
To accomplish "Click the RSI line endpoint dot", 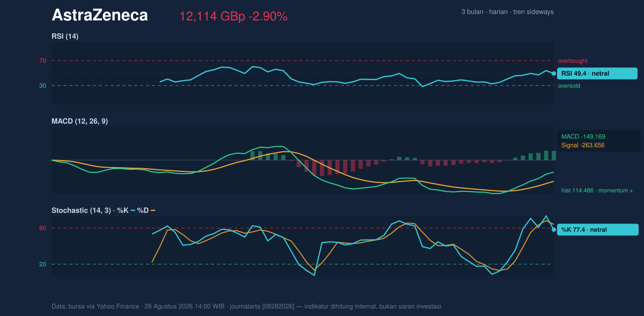I will click(554, 73).
